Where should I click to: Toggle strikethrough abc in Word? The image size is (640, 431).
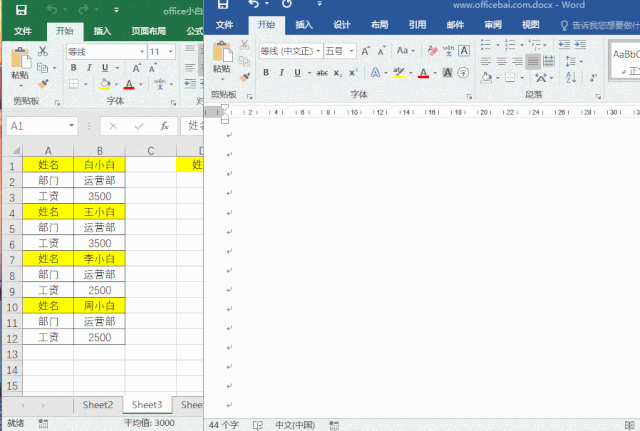(322, 73)
